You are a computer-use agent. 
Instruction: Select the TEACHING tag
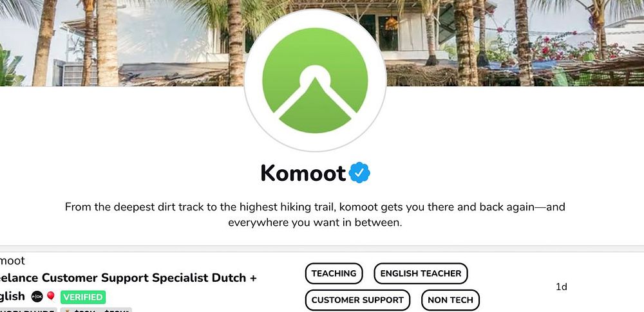point(334,273)
